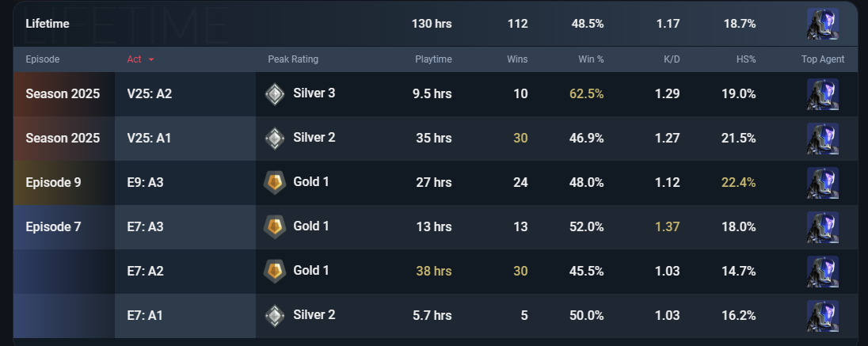
Task: Click the V25: A1 Silver 2 rank icon
Action: click(275, 139)
